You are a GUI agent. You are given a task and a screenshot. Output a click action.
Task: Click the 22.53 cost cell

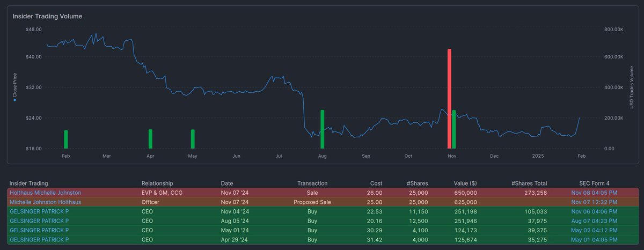tap(375, 211)
